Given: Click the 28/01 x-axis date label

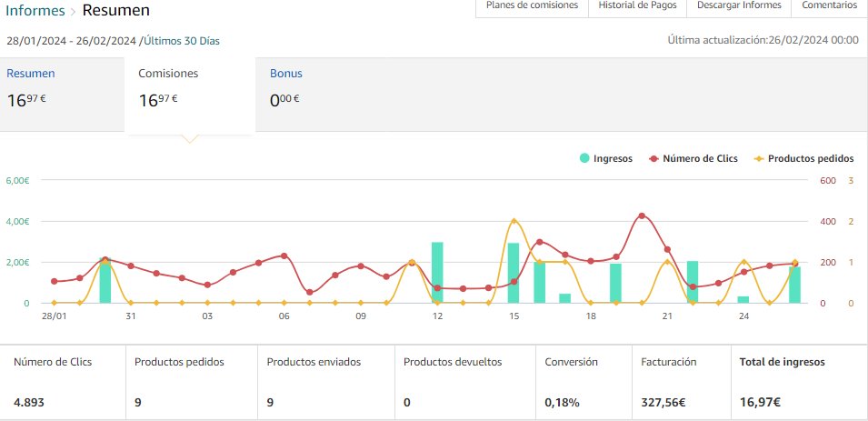Looking at the screenshot, I should click(55, 316).
